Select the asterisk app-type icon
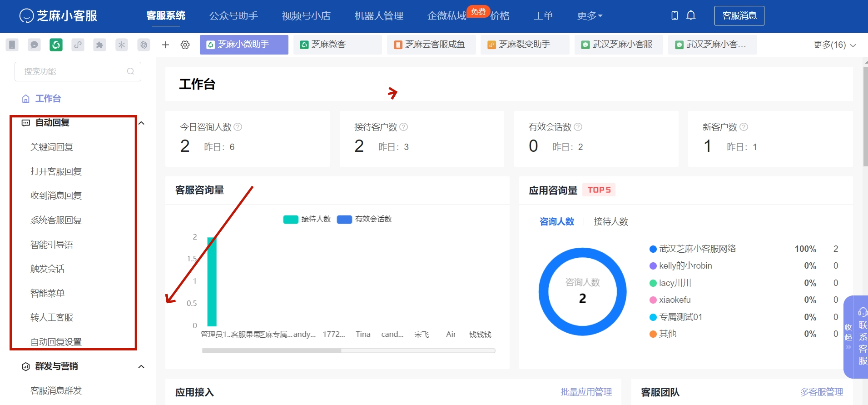This screenshot has height=405, width=868. (122, 45)
